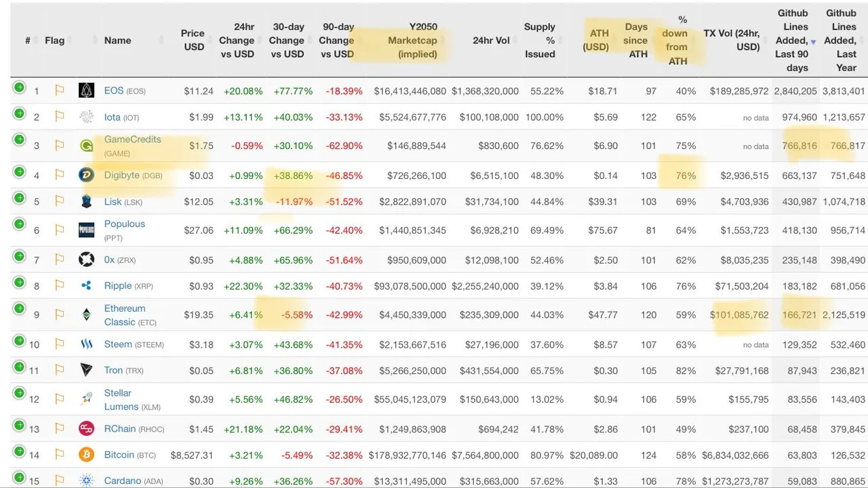Flag the Stellar Lumens coin
Image resolution: width=868 pixels, height=488 pixels.
[59, 399]
